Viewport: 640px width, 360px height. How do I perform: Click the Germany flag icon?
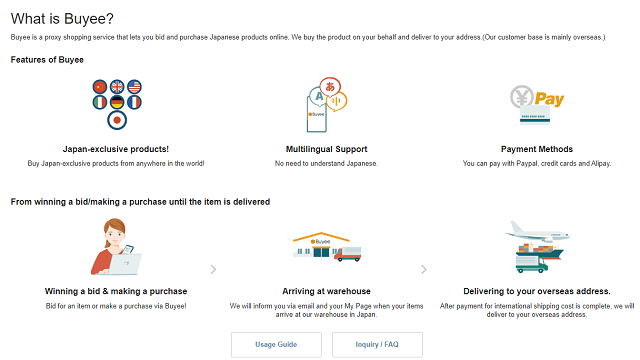pyautogui.click(x=117, y=102)
